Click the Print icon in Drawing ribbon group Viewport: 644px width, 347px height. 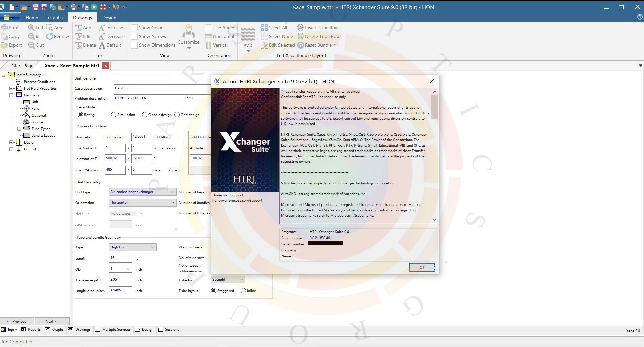click(x=4, y=28)
